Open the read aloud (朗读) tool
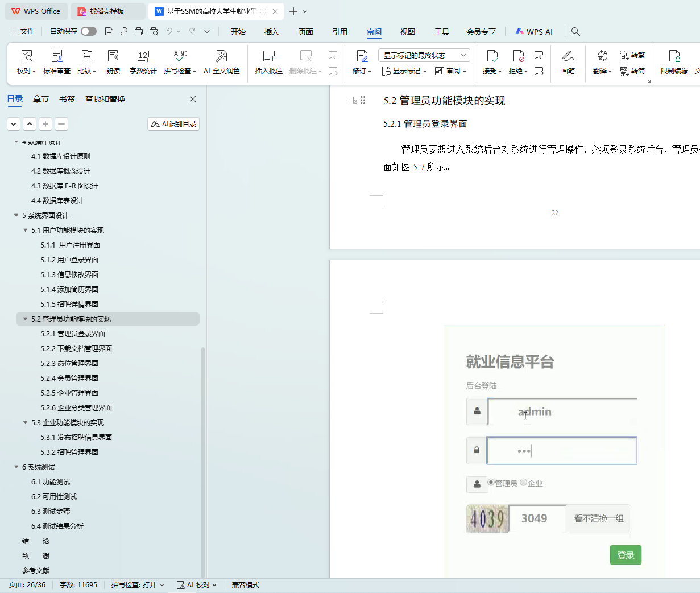This screenshot has width=700, height=593. pos(113,56)
